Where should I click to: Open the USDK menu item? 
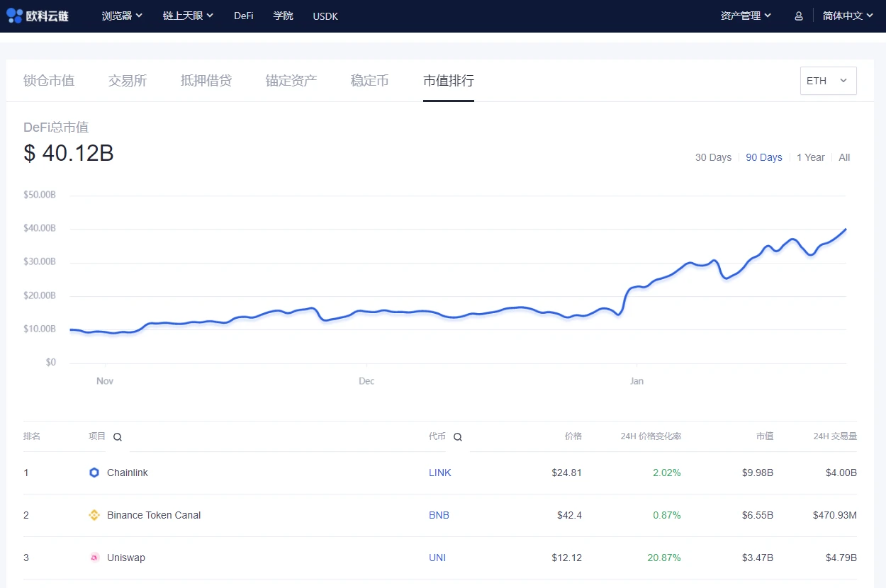325,16
